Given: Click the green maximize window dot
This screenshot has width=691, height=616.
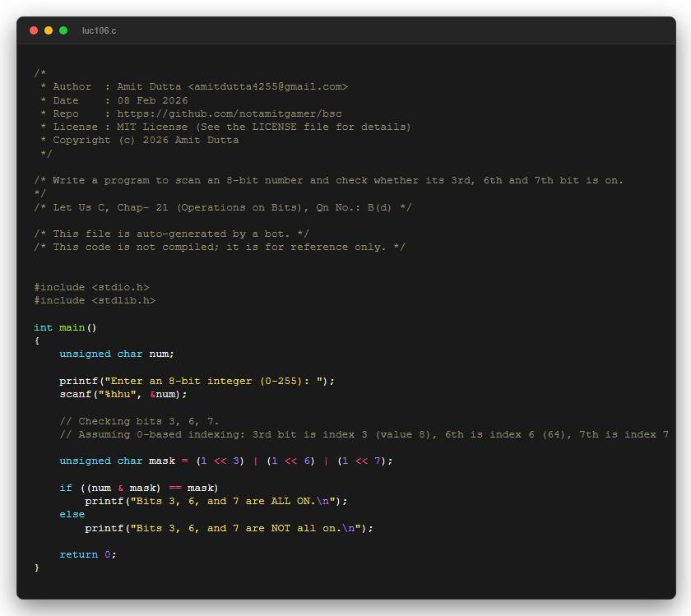Looking at the screenshot, I should (63, 30).
